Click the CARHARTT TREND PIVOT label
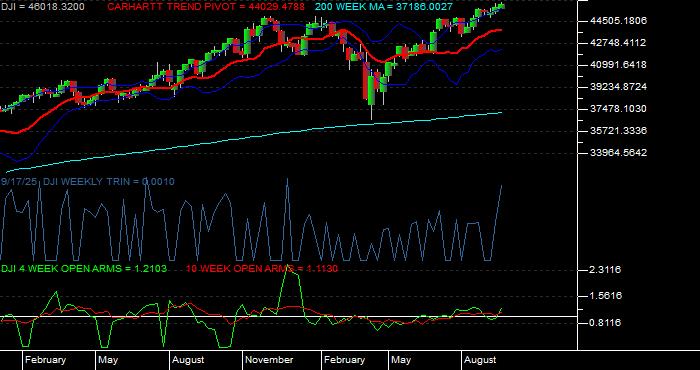This screenshot has height=370, width=700. [206, 7]
